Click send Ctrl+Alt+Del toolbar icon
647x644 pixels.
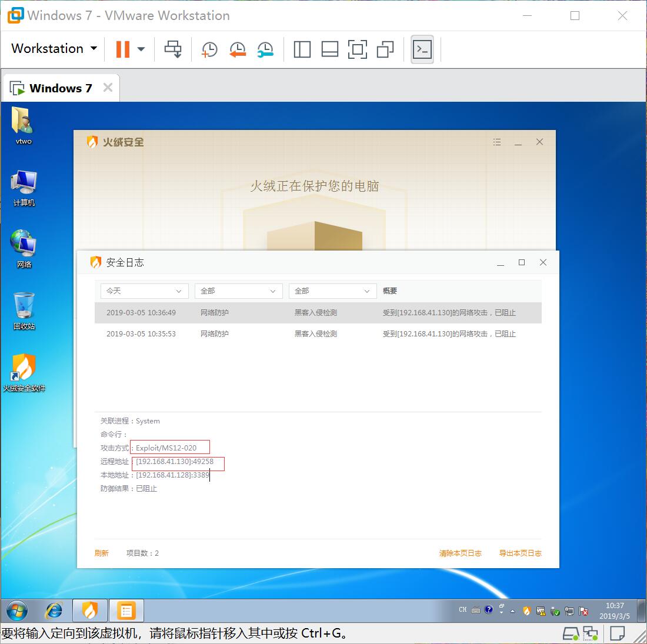point(173,49)
